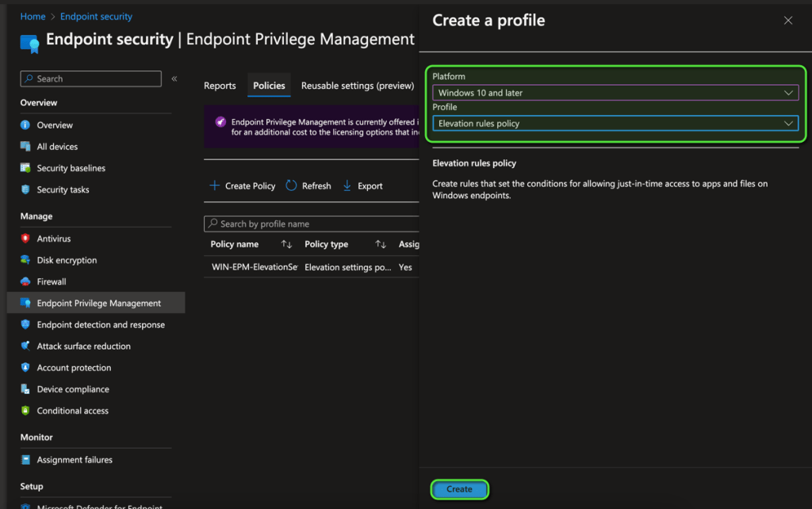
Task: Click the Security baselines icon
Action: (x=25, y=168)
